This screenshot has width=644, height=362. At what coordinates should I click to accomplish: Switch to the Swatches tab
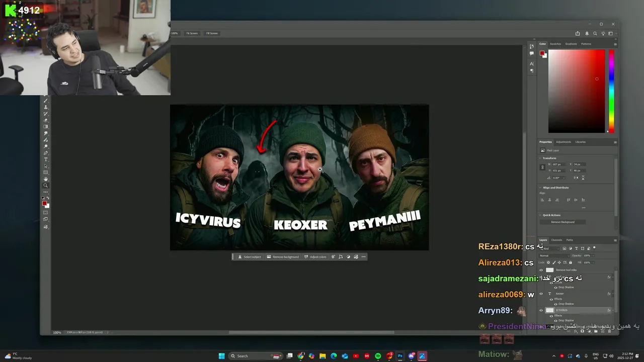click(x=555, y=44)
